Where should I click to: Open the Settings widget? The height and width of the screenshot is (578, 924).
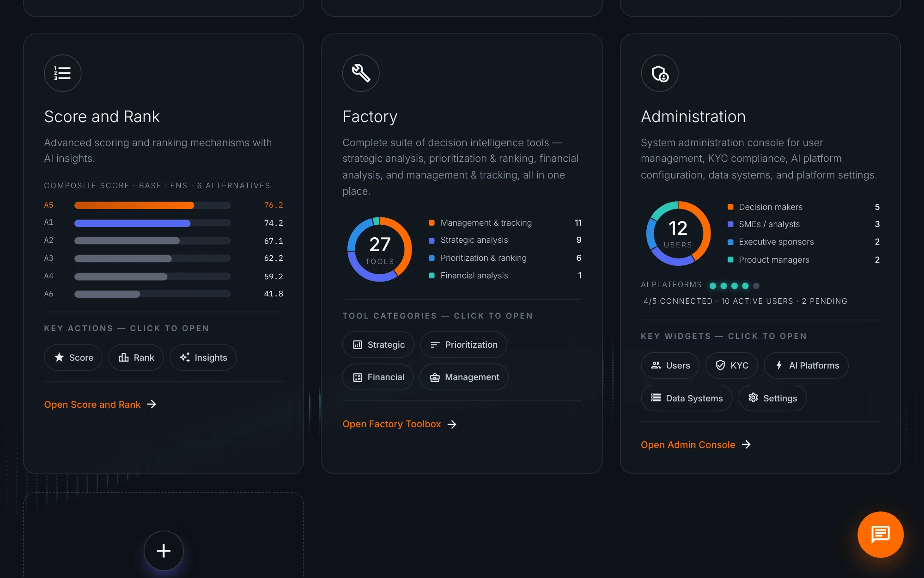click(x=773, y=398)
